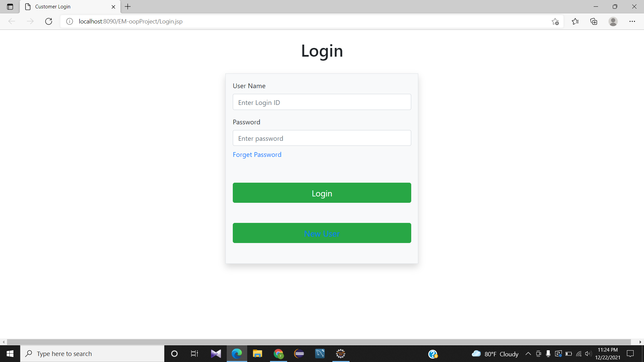Refresh the page with the reload icon

click(x=49, y=21)
